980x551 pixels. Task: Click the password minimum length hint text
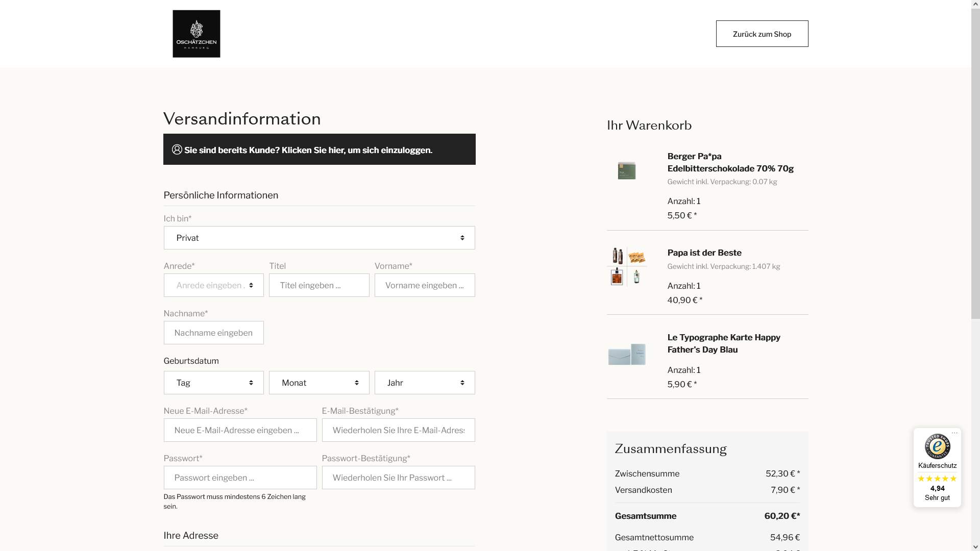coord(235,502)
